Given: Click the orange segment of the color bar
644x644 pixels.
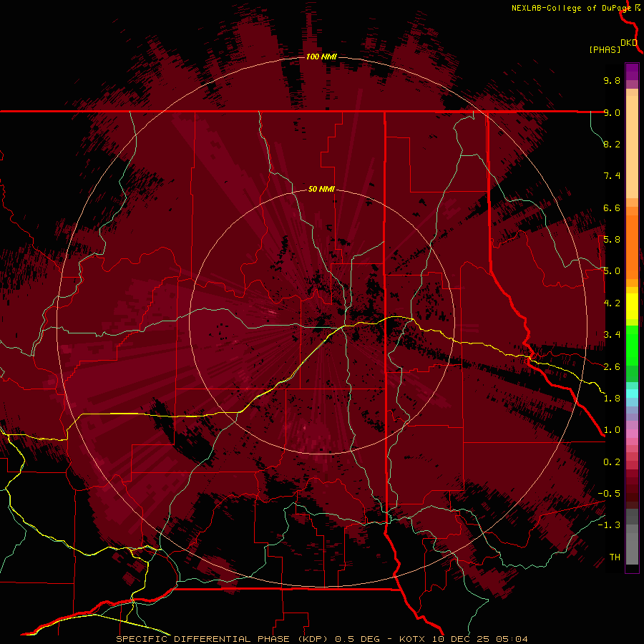Looking at the screenshot, I should click(632, 246).
